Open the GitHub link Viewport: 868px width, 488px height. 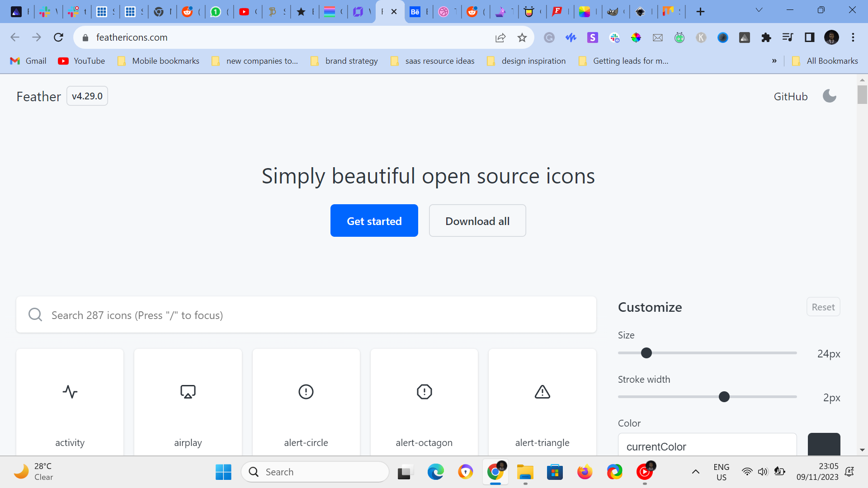coord(790,96)
